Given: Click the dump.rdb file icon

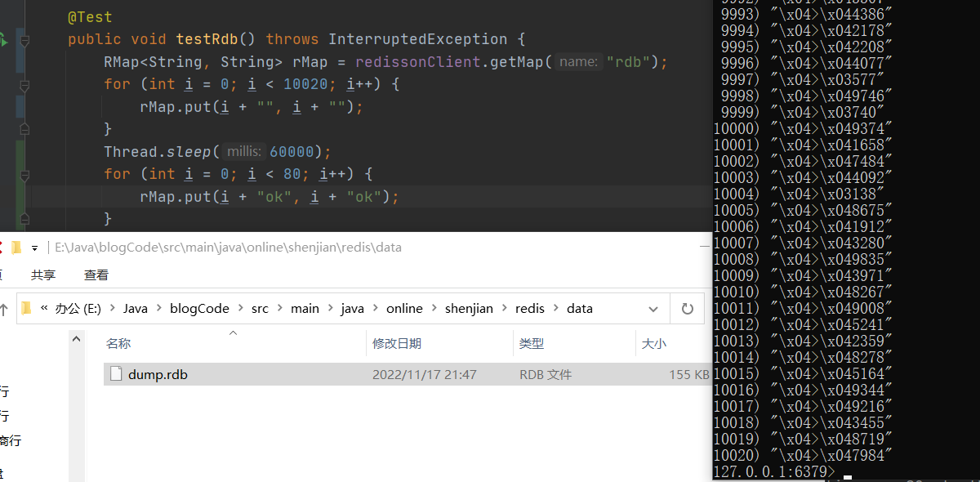Looking at the screenshot, I should (115, 374).
